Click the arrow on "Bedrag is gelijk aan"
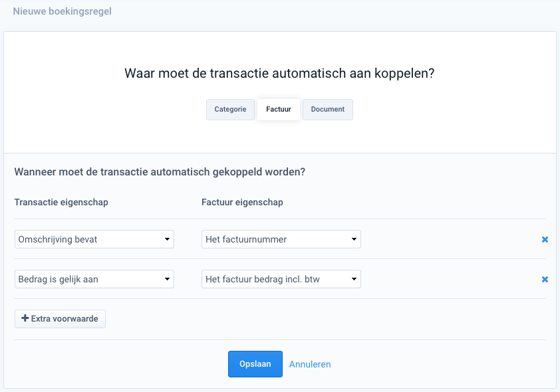The width and height of the screenshot is (560, 392). (x=166, y=279)
